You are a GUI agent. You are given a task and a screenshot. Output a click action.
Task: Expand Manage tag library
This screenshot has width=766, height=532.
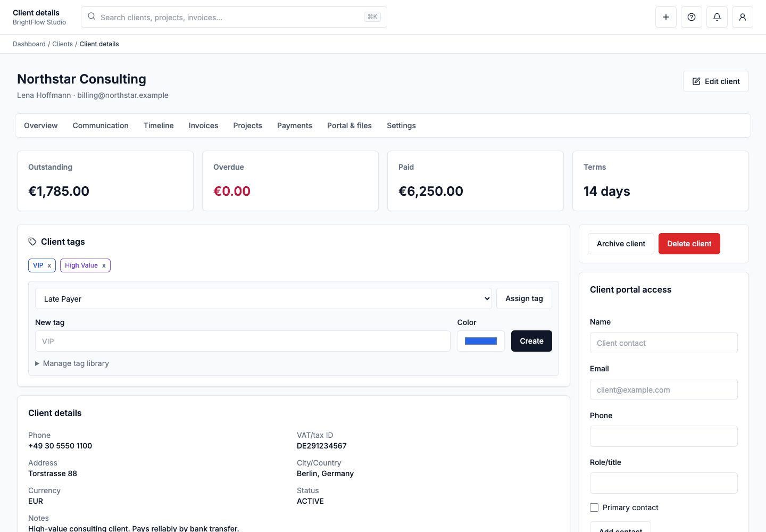72,363
